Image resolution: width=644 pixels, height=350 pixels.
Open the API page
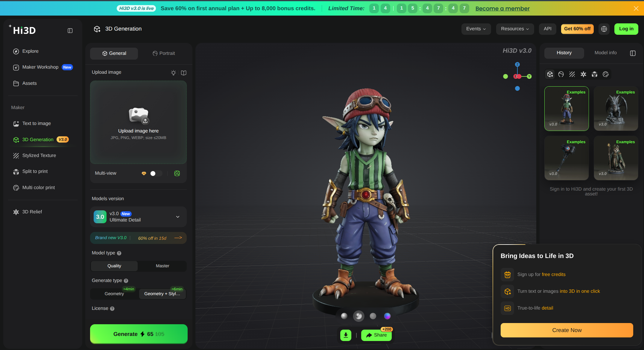coord(547,29)
